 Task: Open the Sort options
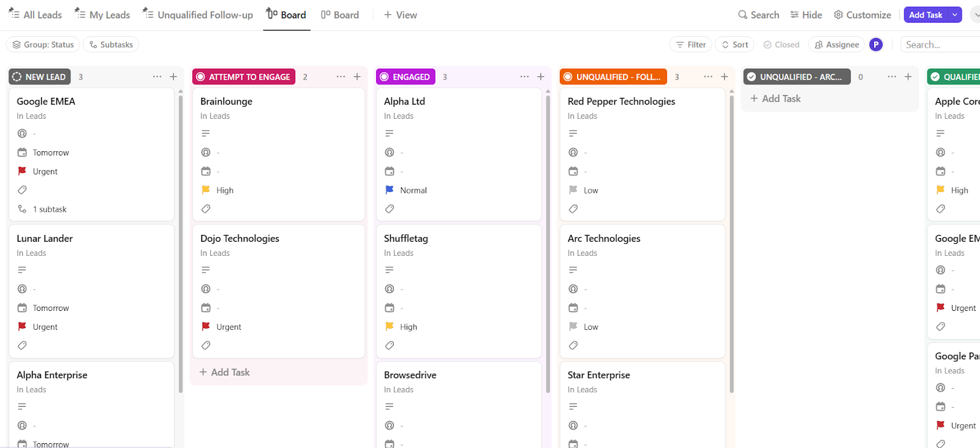(735, 45)
